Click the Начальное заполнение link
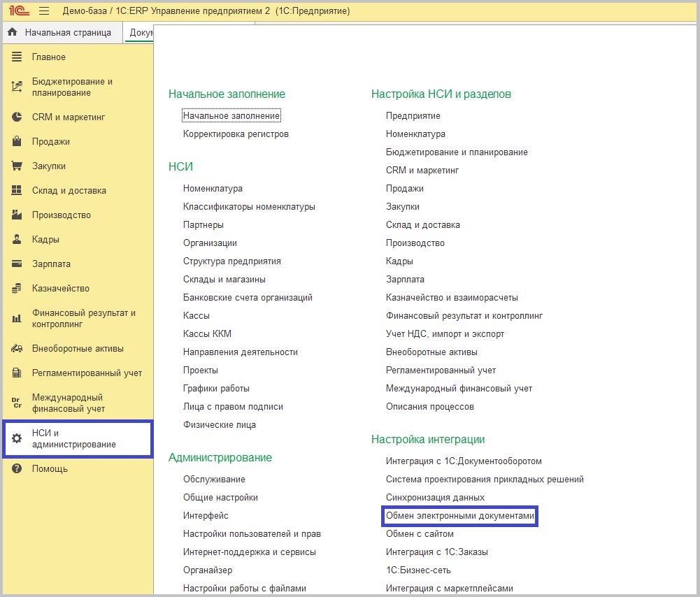Image resolution: width=700 pixels, height=597 pixels. tap(231, 116)
